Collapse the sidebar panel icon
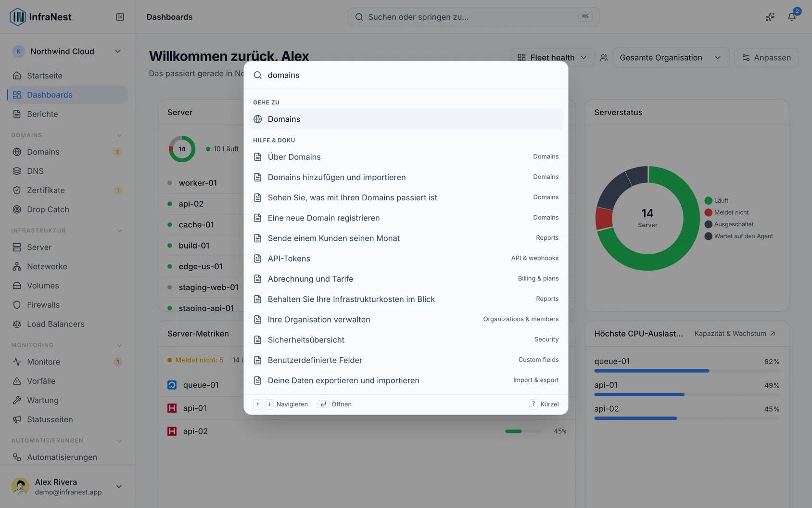Screen dimensions: 812x508 pyautogui.click(x=120, y=17)
